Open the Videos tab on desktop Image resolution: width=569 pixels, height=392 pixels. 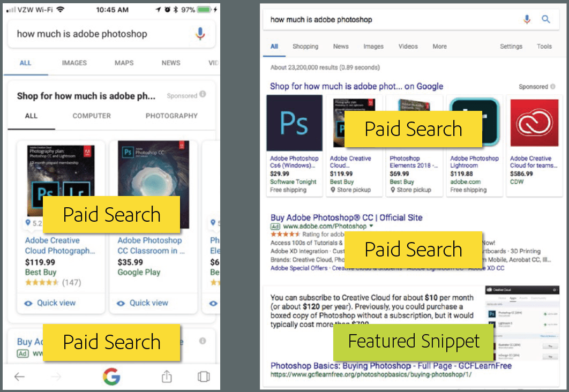coord(408,47)
